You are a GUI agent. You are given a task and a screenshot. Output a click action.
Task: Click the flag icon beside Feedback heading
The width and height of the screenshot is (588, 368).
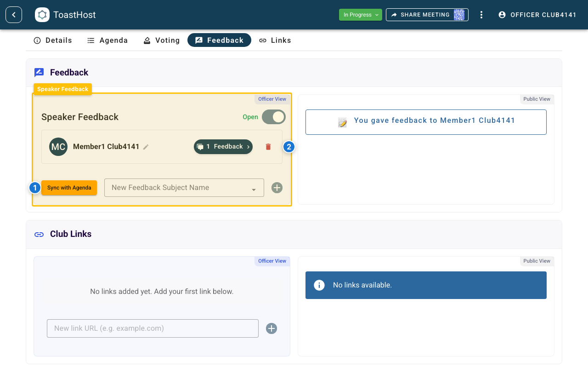[39, 72]
